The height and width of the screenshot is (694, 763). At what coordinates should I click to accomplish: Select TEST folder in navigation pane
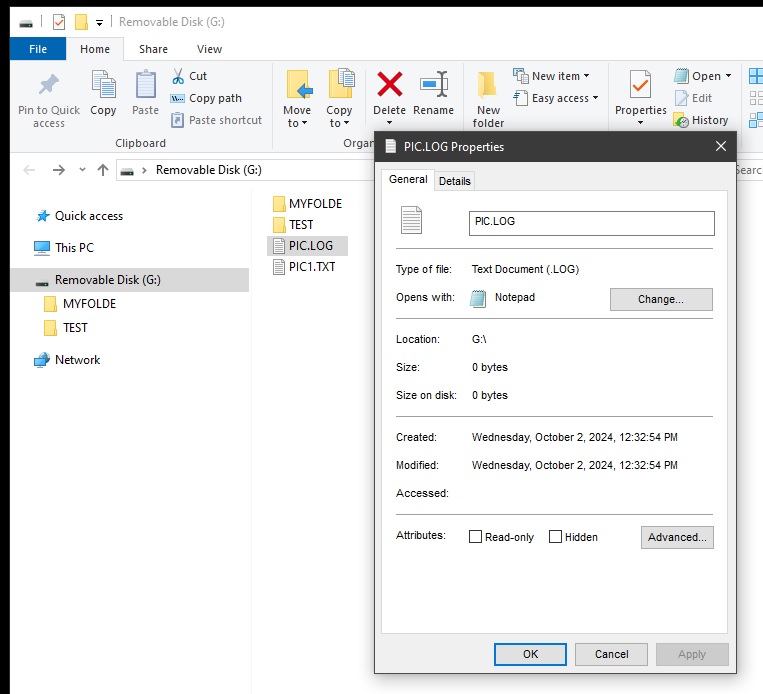coord(75,328)
